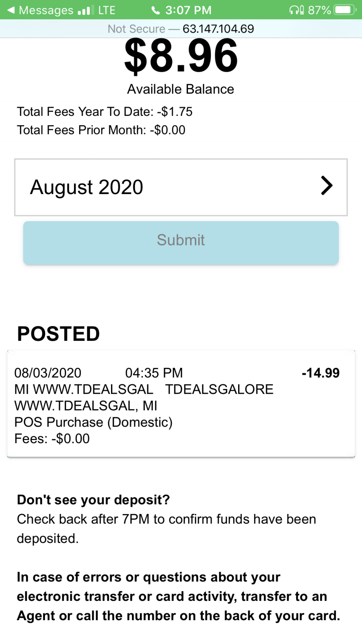Viewport: 362px width, 644px height.
Task: Tap the cellular signal bars icon
Action: [x=86, y=10]
